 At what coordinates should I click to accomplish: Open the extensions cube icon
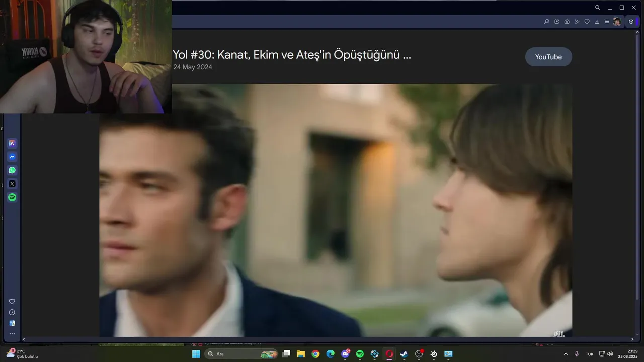[631, 22]
